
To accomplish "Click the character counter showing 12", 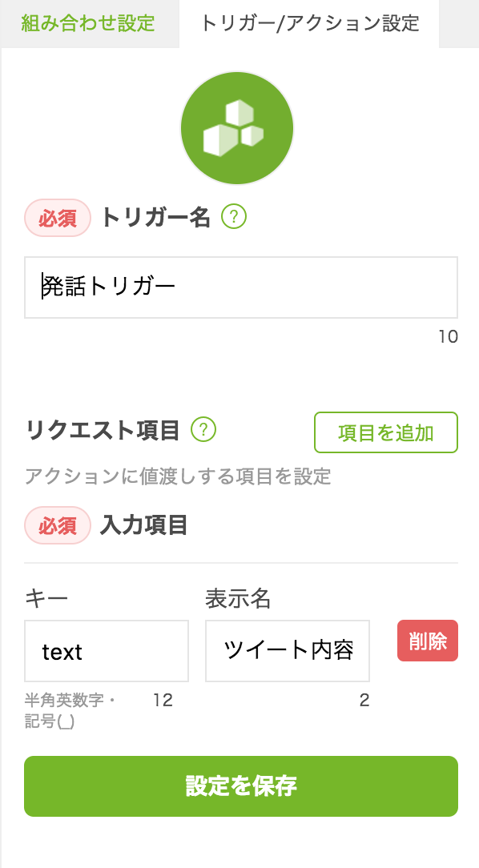I will click(x=163, y=700).
